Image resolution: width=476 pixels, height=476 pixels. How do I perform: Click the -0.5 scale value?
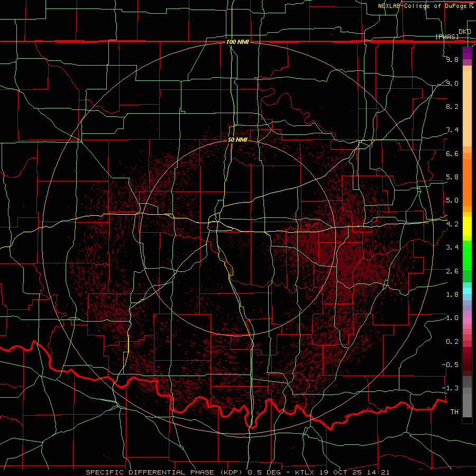[x=450, y=365]
